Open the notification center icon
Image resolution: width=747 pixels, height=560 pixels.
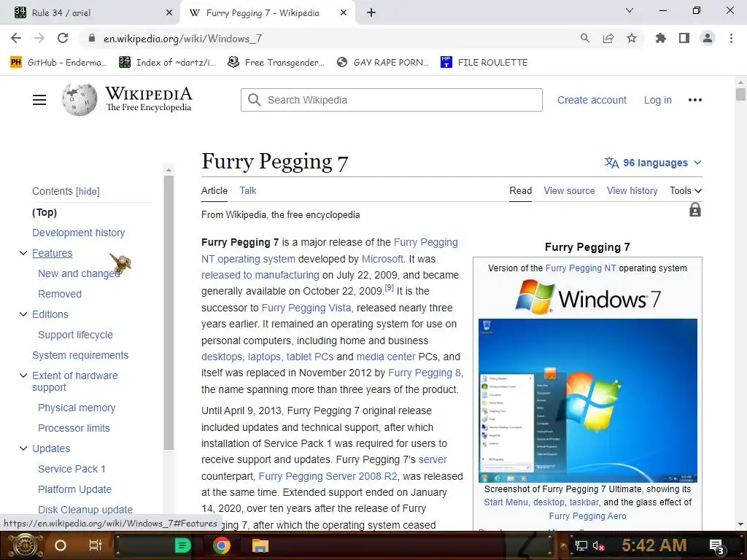(717, 547)
